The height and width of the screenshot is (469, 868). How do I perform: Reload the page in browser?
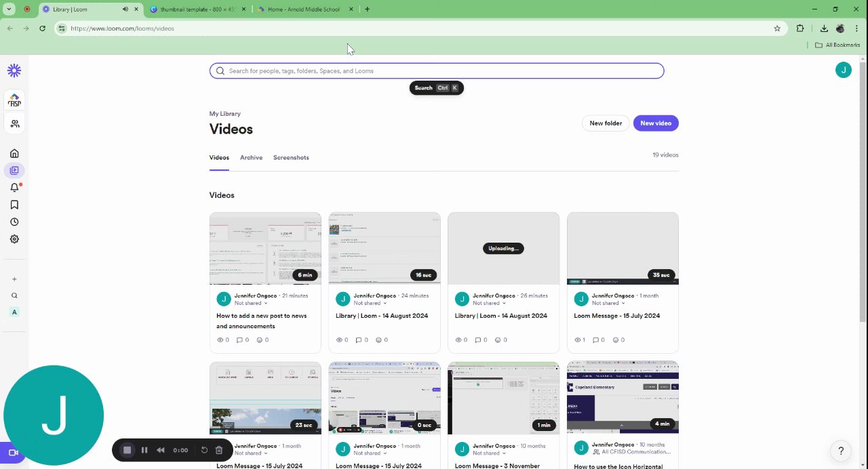coord(42,28)
